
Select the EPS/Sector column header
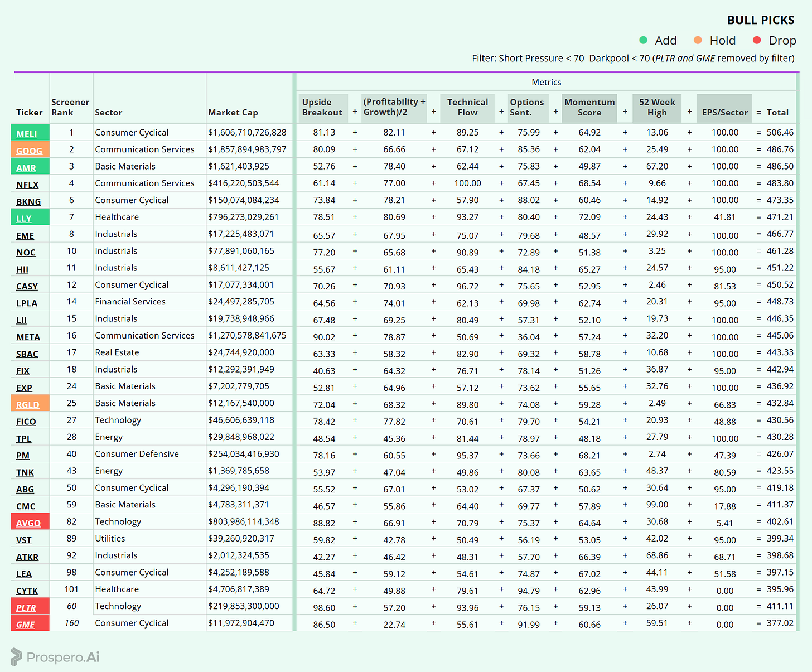click(724, 112)
